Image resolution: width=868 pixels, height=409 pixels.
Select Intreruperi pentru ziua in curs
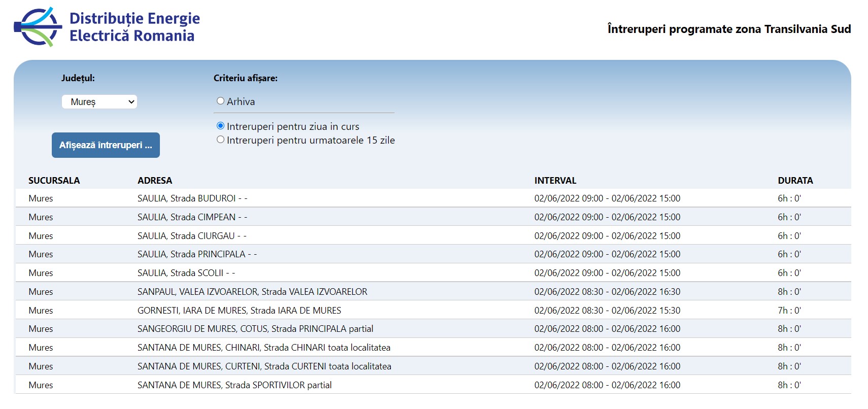[x=220, y=126]
